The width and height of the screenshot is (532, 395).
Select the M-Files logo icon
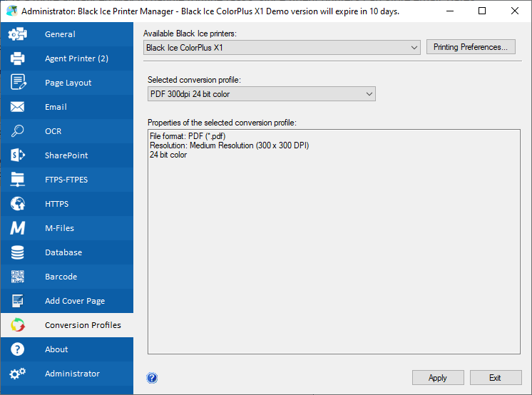coord(18,228)
